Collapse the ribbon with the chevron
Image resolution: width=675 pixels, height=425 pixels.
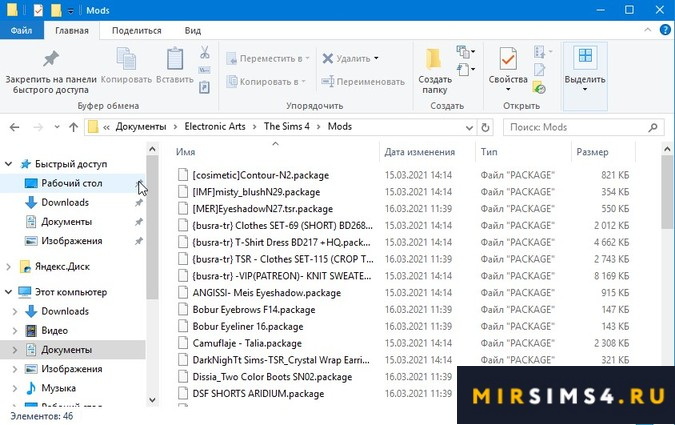pos(647,30)
